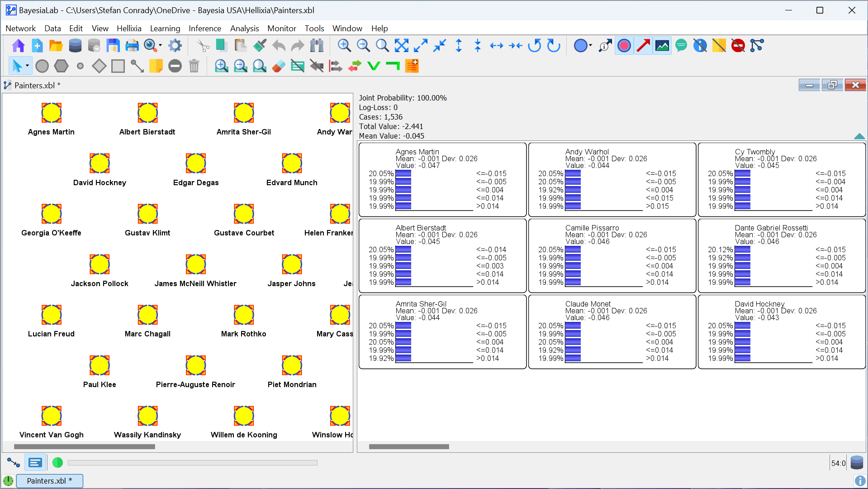Image resolution: width=868 pixels, height=489 pixels.
Task: Open the Hellixia menu
Action: pyautogui.click(x=129, y=29)
